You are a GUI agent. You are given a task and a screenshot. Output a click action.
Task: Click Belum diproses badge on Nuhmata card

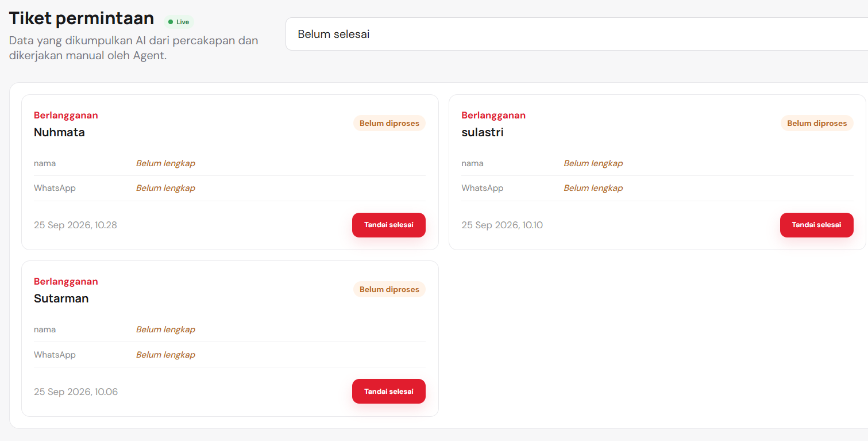coord(389,123)
